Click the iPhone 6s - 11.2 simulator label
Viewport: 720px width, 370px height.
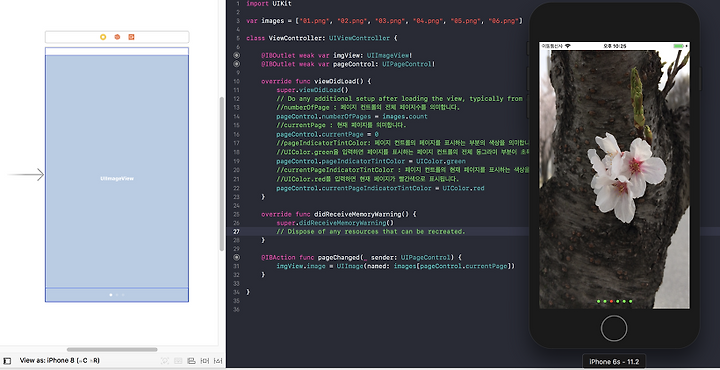[614, 362]
